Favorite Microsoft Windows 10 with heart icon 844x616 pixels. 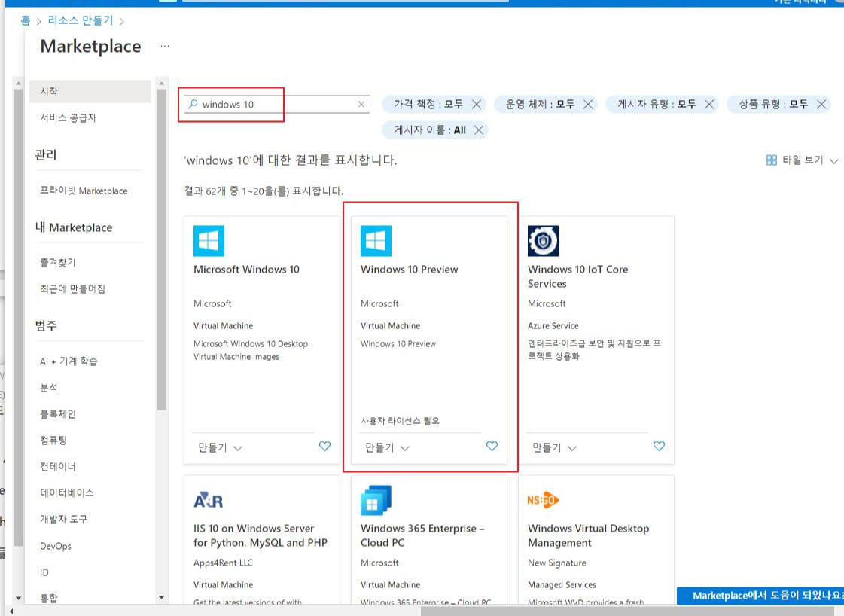(x=324, y=446)
